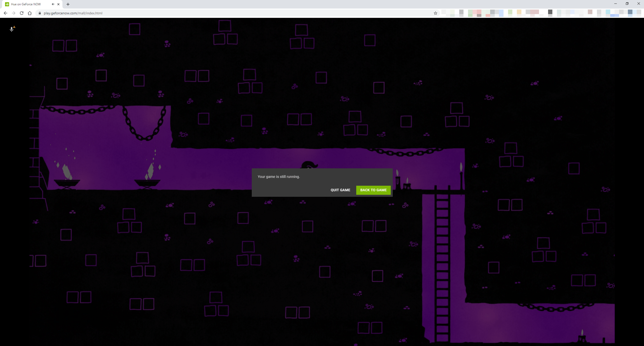Image resolution: width=644 pixels, height=346 pixels.
Task: Click QUIT GAME in the dialog
Action: tap(340, 190)
